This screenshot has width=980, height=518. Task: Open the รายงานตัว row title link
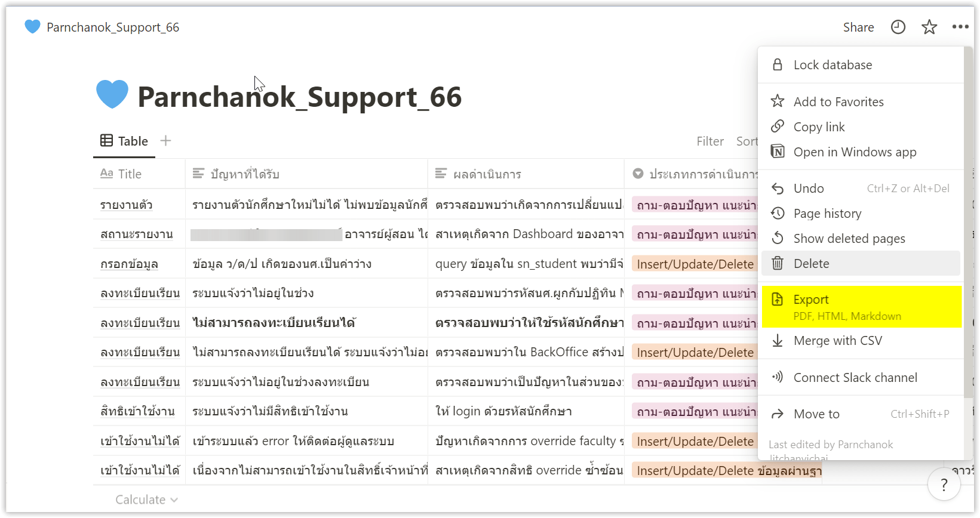[126, 205]
